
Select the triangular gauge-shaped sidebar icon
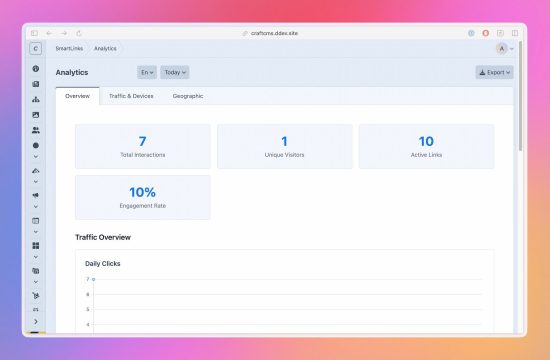point(35,171)
